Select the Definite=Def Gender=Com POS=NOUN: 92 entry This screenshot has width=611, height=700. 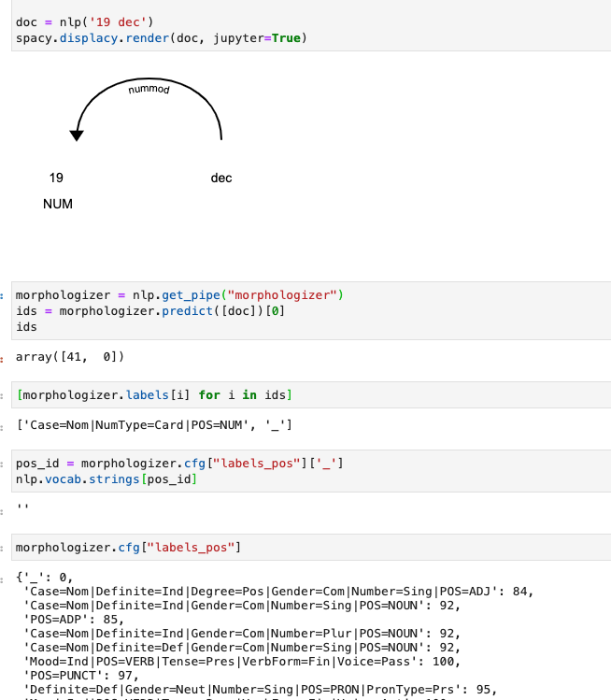coord(242,648)
